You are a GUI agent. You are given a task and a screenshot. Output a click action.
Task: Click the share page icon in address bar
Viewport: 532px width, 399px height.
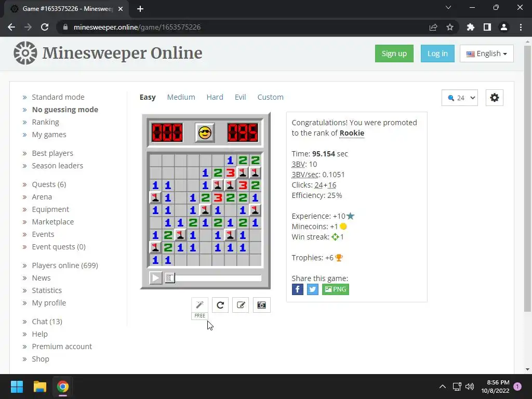tap(433, 27)
